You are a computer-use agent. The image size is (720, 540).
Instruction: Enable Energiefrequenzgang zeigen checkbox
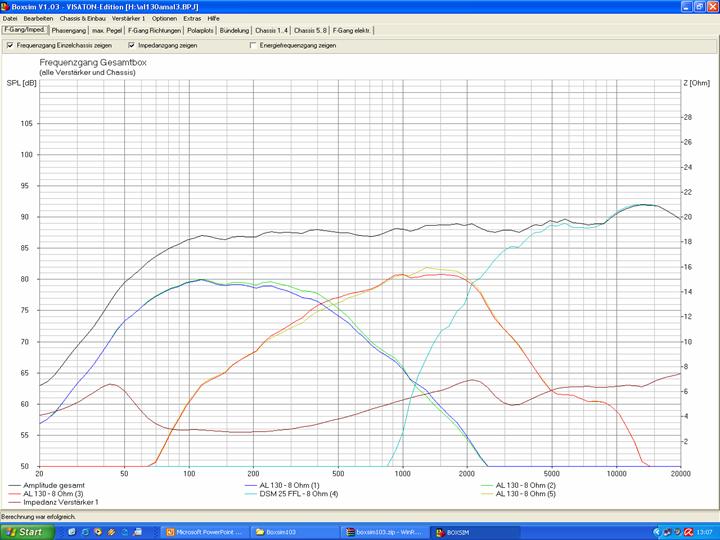[x=252, y=45]
